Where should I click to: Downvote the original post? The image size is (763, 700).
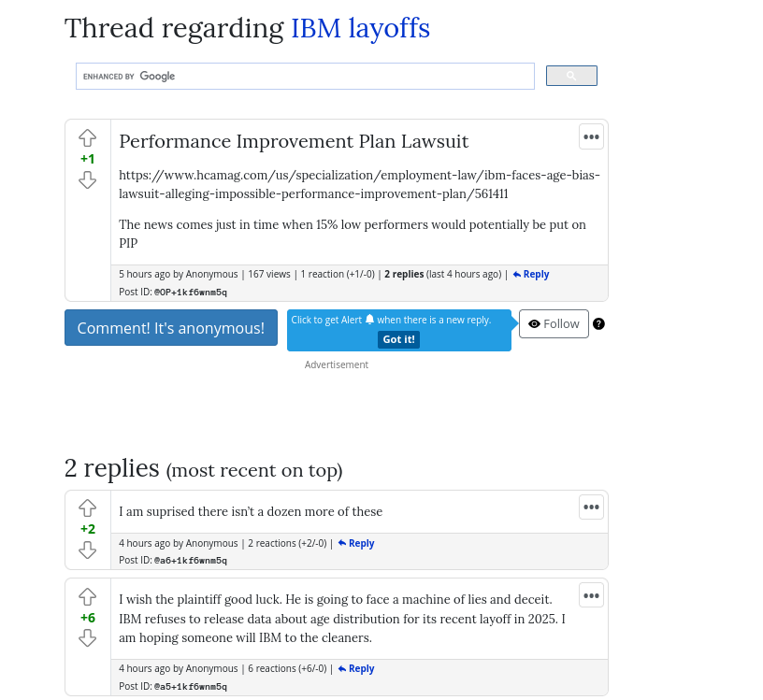pyautogui.click(x=87, y=180)
